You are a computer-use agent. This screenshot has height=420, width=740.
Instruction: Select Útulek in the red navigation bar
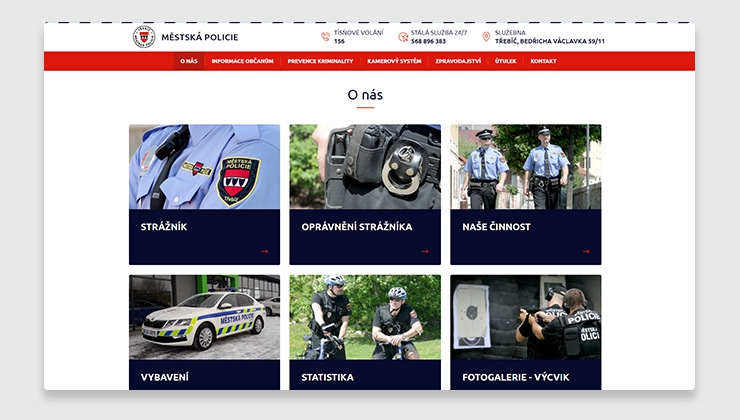click(x=505, y=61)
